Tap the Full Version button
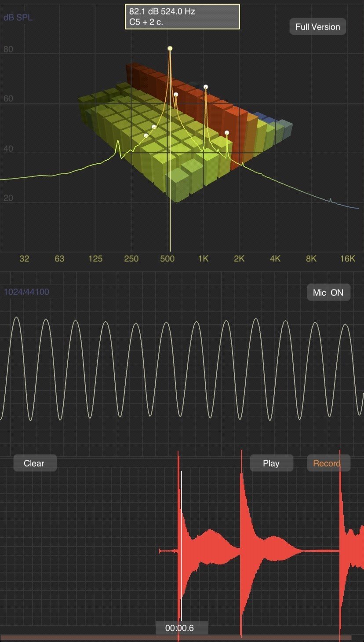This screenshot has width=364, height=642. click(318, 27)
